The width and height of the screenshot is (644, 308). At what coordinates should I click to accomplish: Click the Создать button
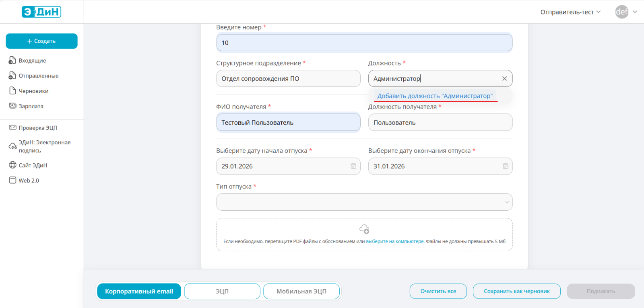coord(41,41)
